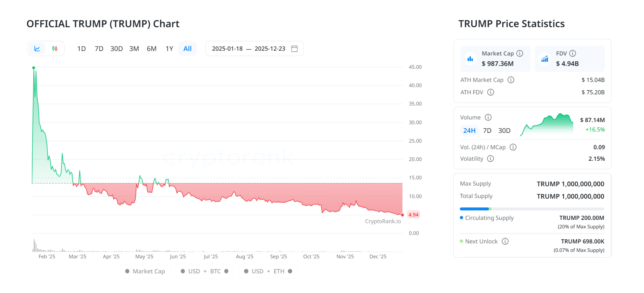
Task: Toggle the Market Cap chart overlay
Action: click(x=145, y=271)
